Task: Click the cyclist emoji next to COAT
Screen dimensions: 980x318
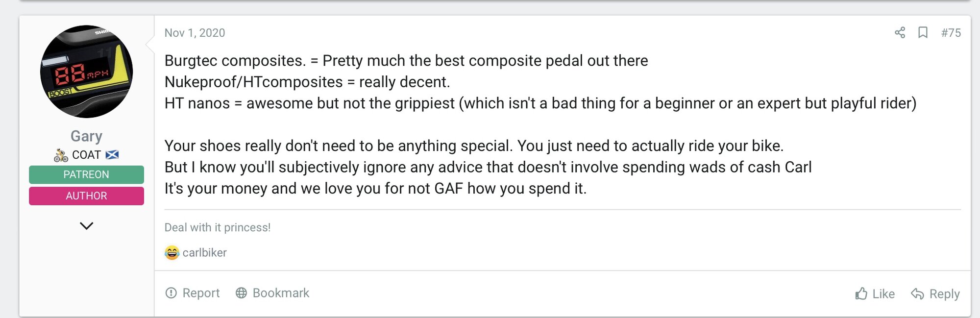Action: (61, 155)
